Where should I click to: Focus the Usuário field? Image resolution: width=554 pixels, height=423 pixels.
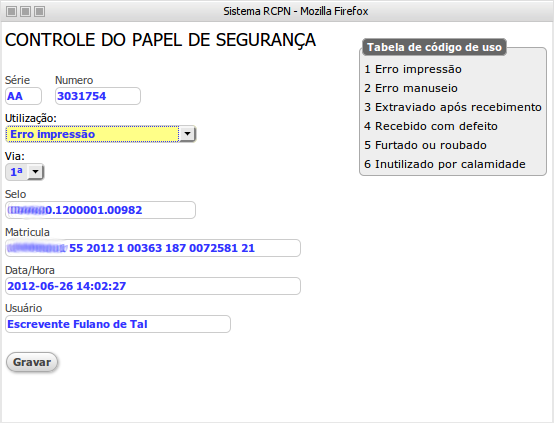118,324
